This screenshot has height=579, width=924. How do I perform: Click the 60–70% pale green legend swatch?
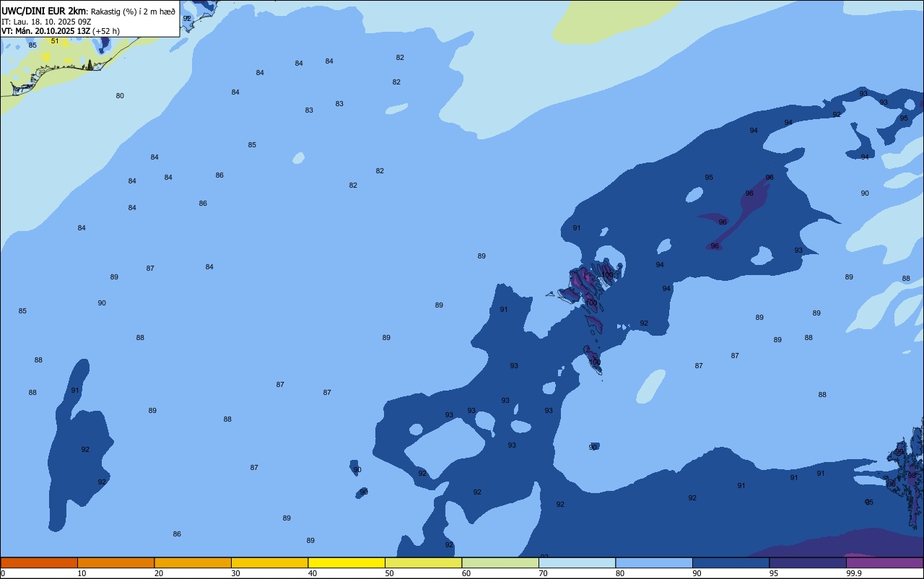coord(500,562)
